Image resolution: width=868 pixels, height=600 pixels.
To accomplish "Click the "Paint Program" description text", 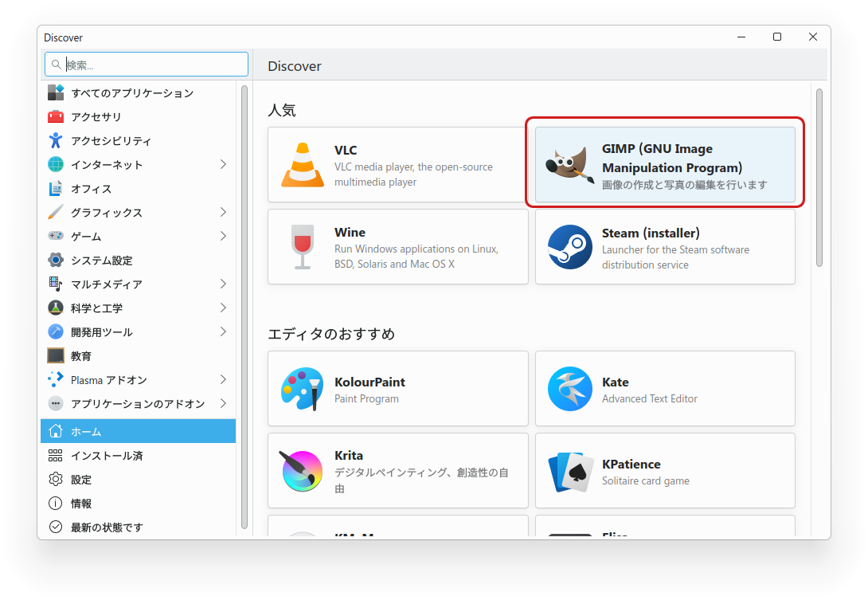I will pyautogui.click(x=366, y=399).
